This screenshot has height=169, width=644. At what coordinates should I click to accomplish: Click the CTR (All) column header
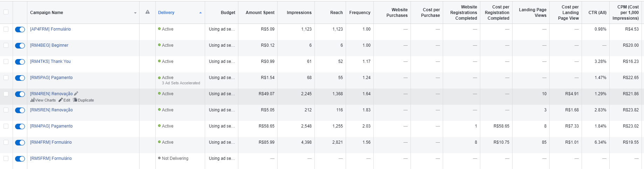[597, 13]
